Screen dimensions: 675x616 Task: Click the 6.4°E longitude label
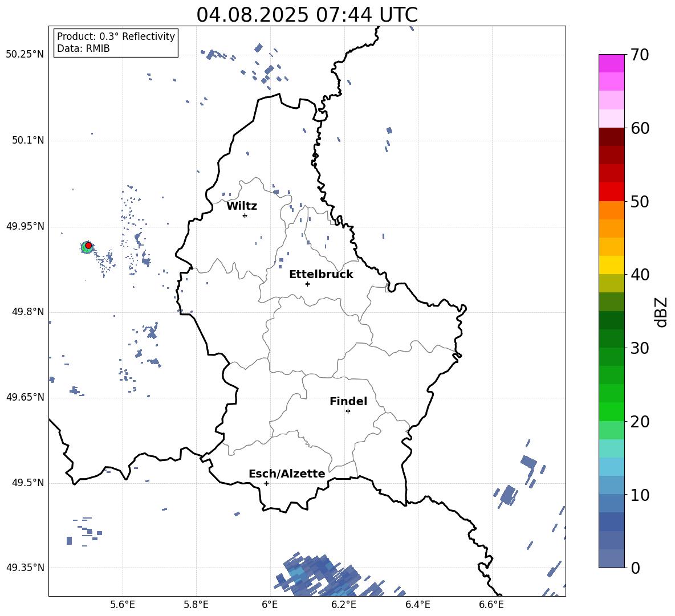(x=417, y=605)
